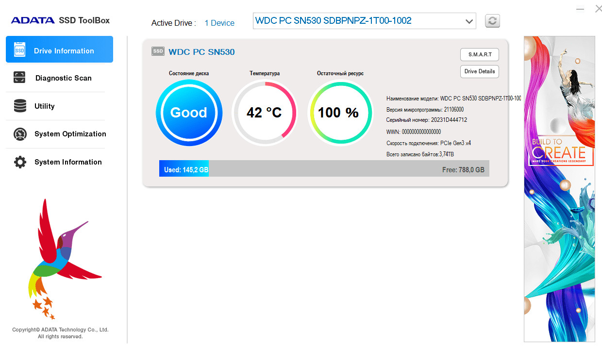The height and width of the screenshot is (364, 602).
Task: Open the WDC PC SN530 drive selection box
Action: 364,21
